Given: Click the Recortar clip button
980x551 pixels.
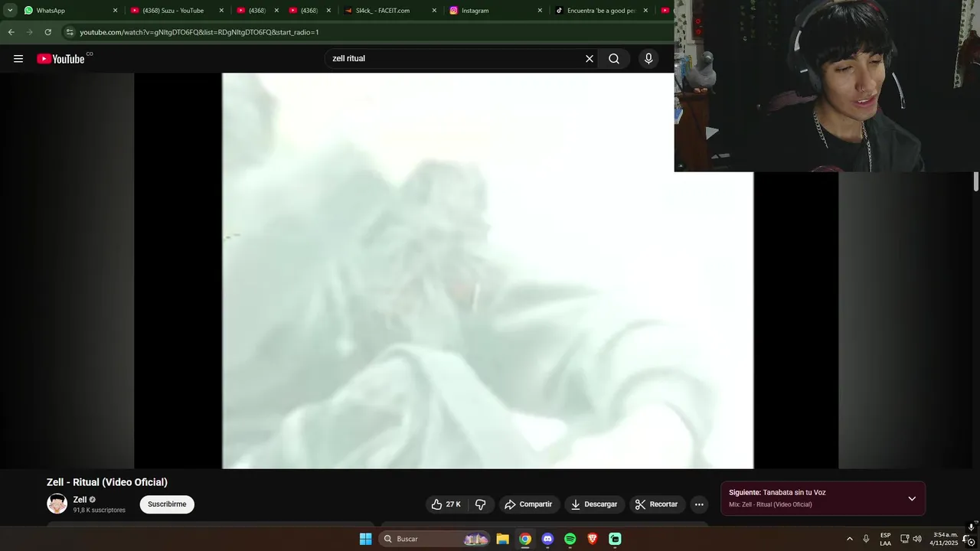Looking at the screenshot, I should click(x=657, y=504).
